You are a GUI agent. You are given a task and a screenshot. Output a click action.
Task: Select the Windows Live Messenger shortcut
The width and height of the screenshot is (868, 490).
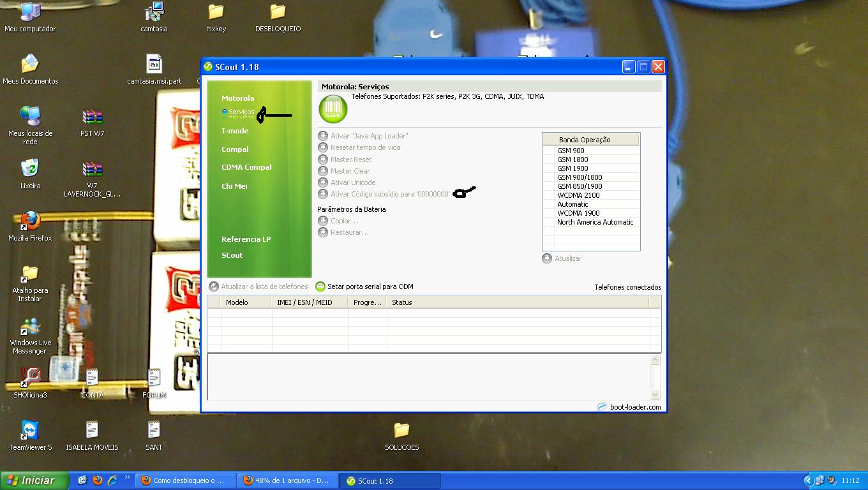point(30,326)
